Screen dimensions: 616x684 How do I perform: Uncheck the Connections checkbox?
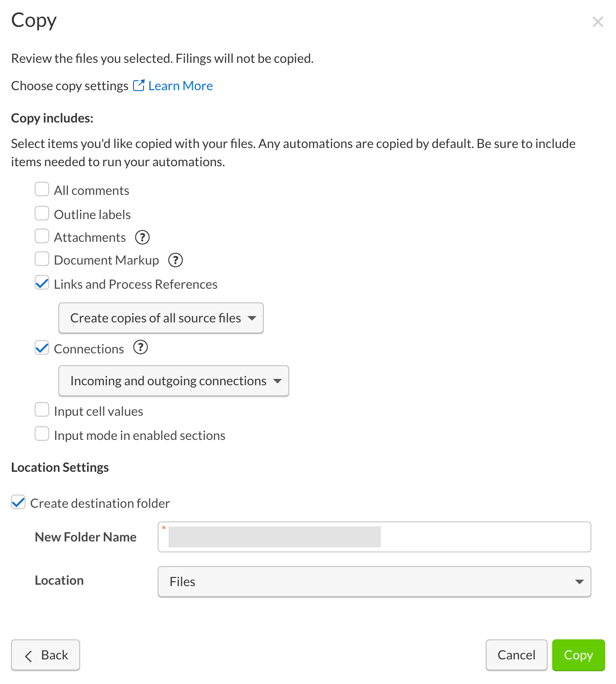click(x=42, y=348)
